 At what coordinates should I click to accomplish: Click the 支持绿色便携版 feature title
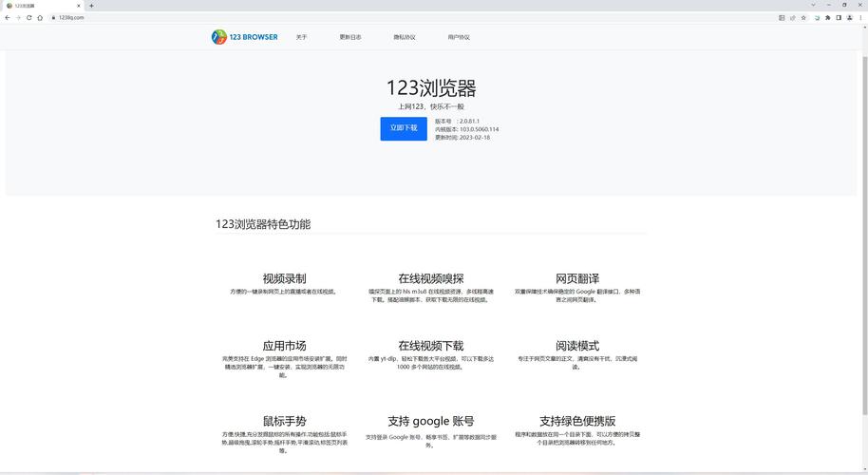pyautogui.click(x=577, y=421)
